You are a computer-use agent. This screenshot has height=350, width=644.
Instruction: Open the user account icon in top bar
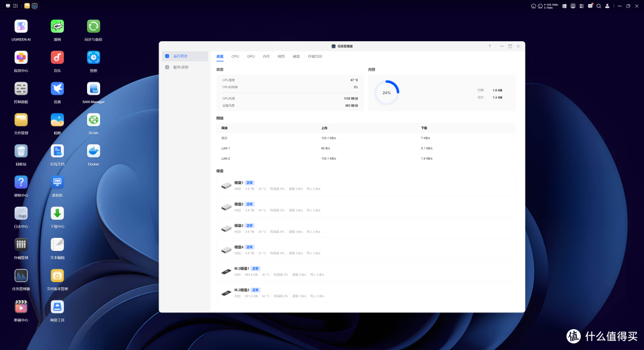click(608, 6)
